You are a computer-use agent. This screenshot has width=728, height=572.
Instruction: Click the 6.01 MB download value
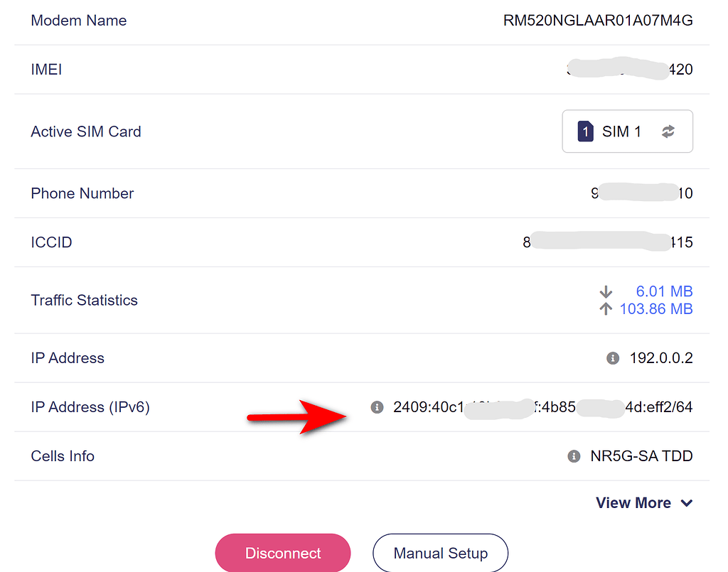point(664,291)
